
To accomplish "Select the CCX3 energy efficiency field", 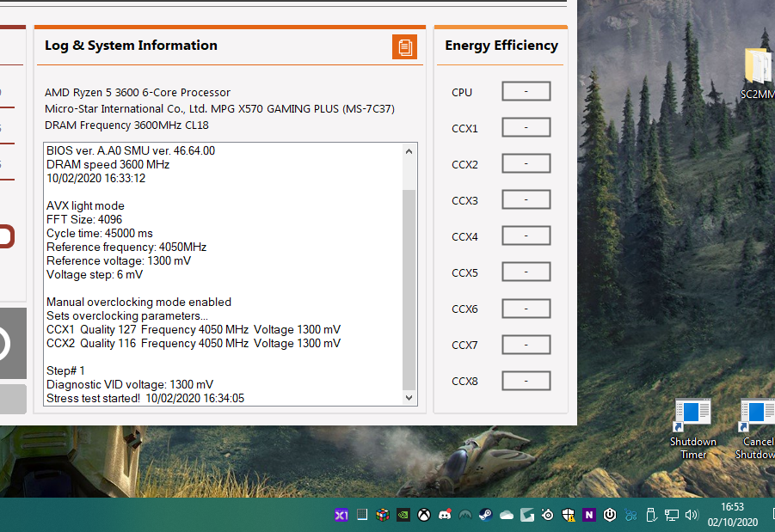I will pos(526,199).
